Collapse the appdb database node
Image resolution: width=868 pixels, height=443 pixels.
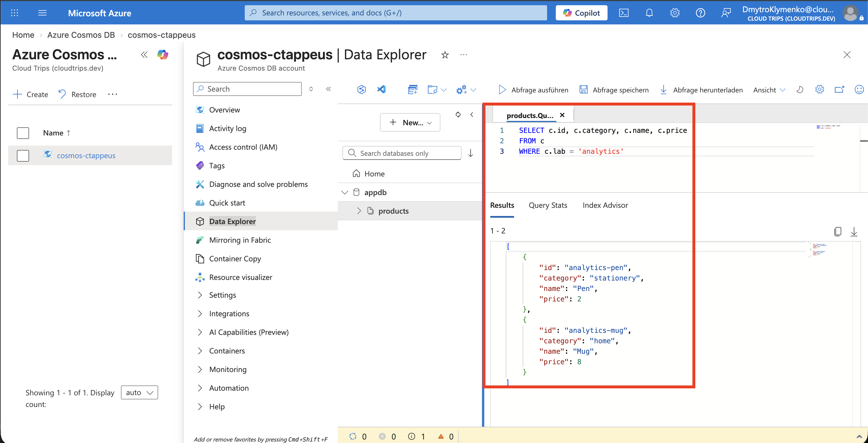[344, 192]
